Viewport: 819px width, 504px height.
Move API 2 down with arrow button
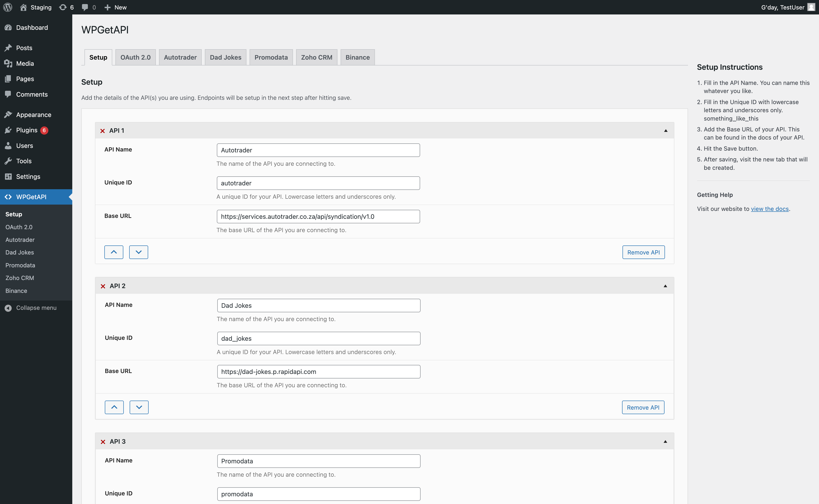pyautogui.click(x=139, y=407)
